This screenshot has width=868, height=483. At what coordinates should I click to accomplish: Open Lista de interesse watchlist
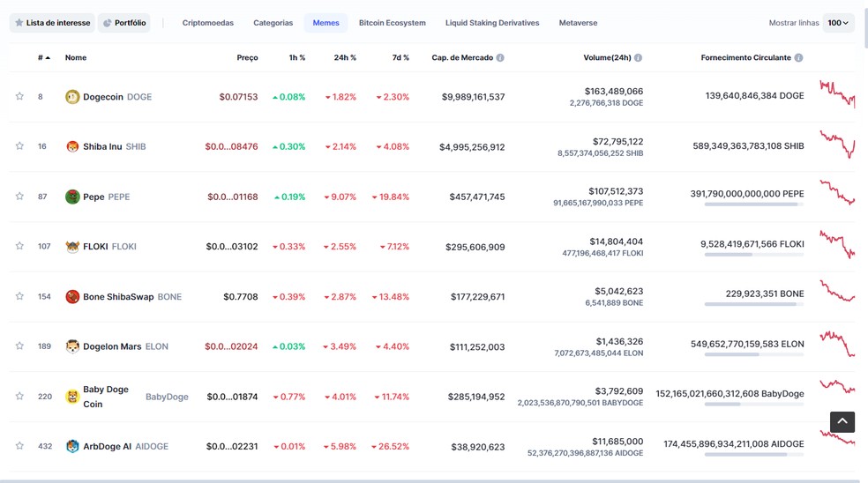52,23
